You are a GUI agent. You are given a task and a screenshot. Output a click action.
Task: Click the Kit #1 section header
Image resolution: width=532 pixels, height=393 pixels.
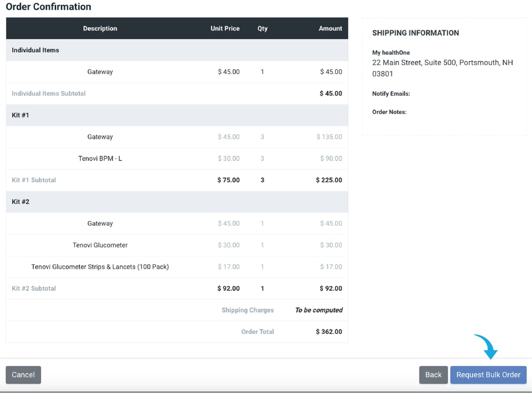[x=20, y=115]
